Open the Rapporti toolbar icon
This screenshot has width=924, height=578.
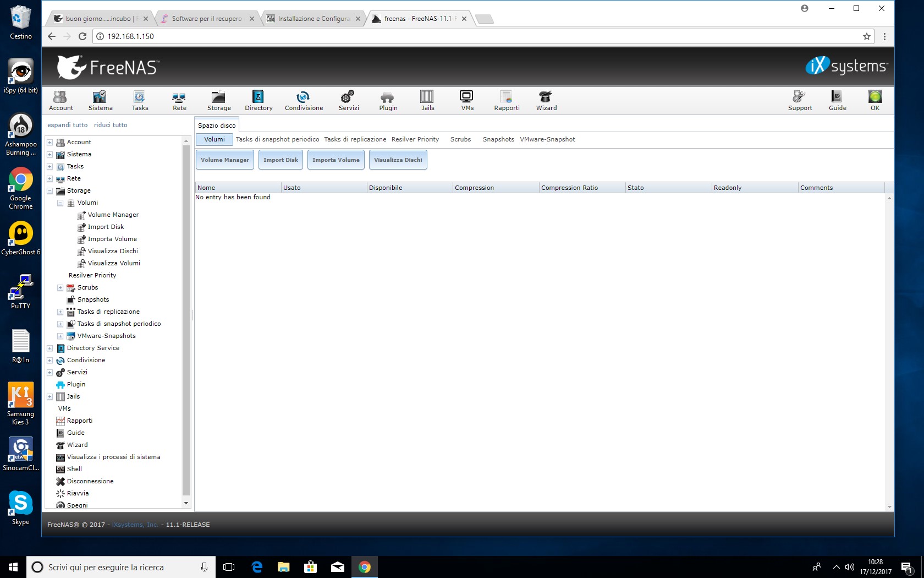tap(506, 97)
